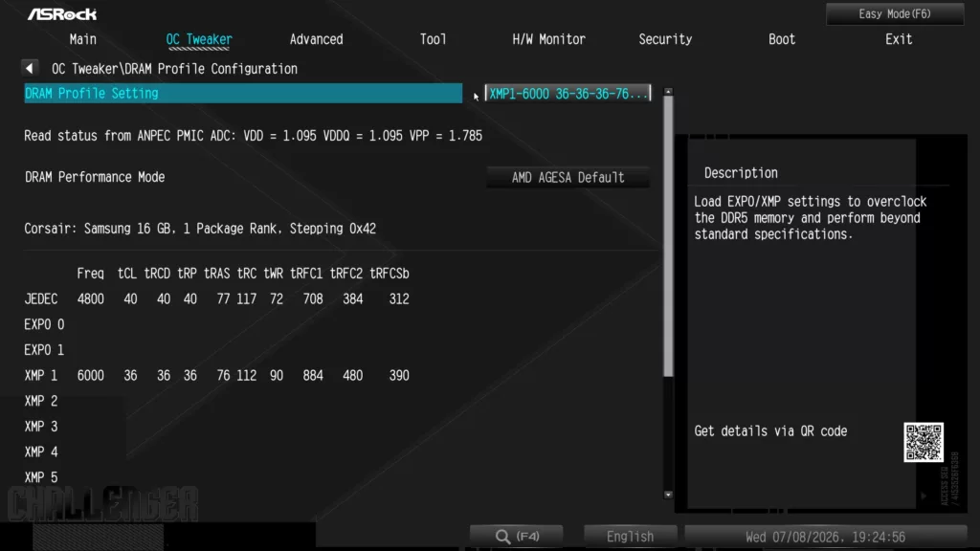Click the XMP 1 tRFCSb value 390
This screenshot has width=980, height=551.
(399, 375)
